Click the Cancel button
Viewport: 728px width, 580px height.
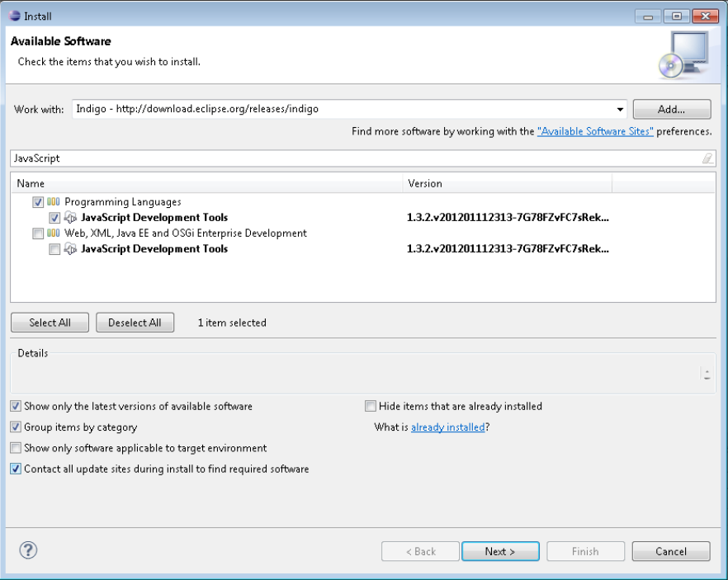(671, 551)
